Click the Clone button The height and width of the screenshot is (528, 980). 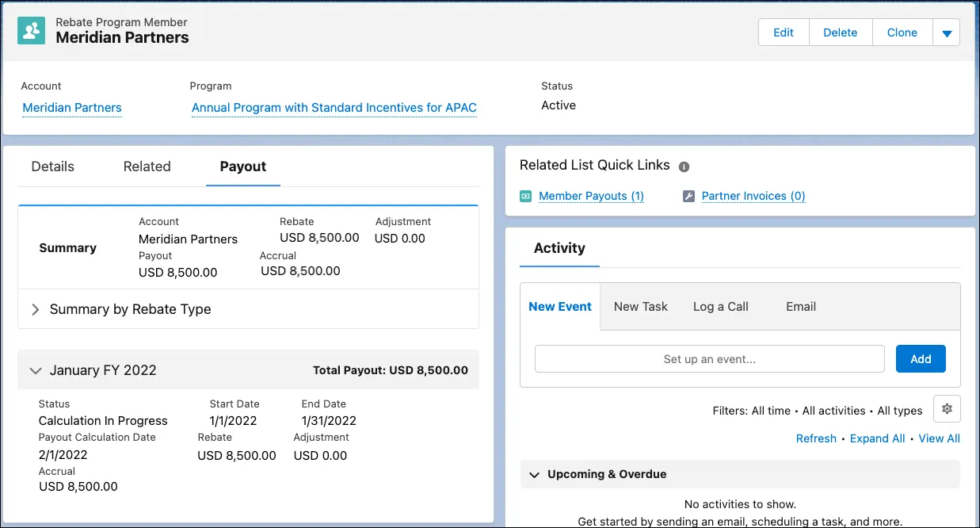pos(902,33)
